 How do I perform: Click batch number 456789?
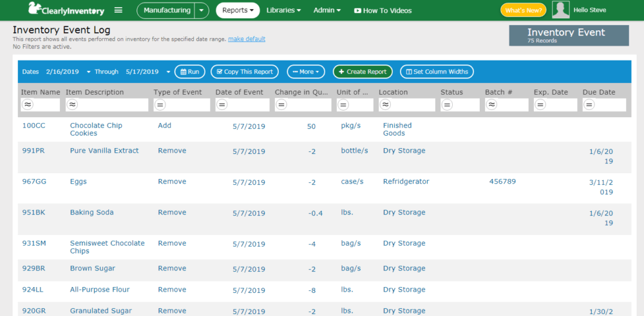click(x=503, y=181)
